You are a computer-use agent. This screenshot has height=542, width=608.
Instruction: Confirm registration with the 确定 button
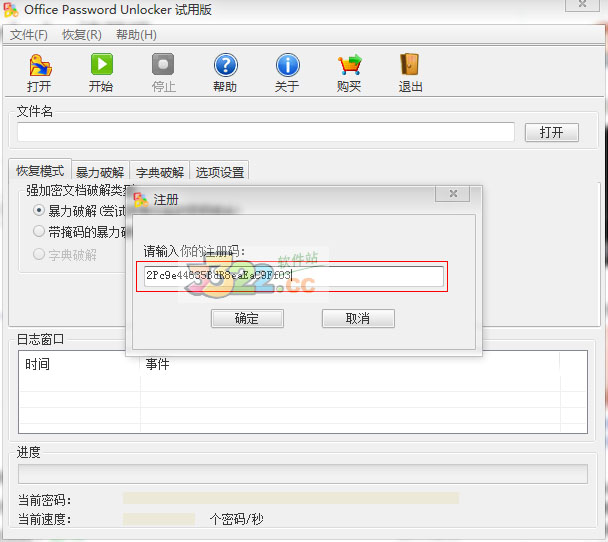tap(247, 318)
